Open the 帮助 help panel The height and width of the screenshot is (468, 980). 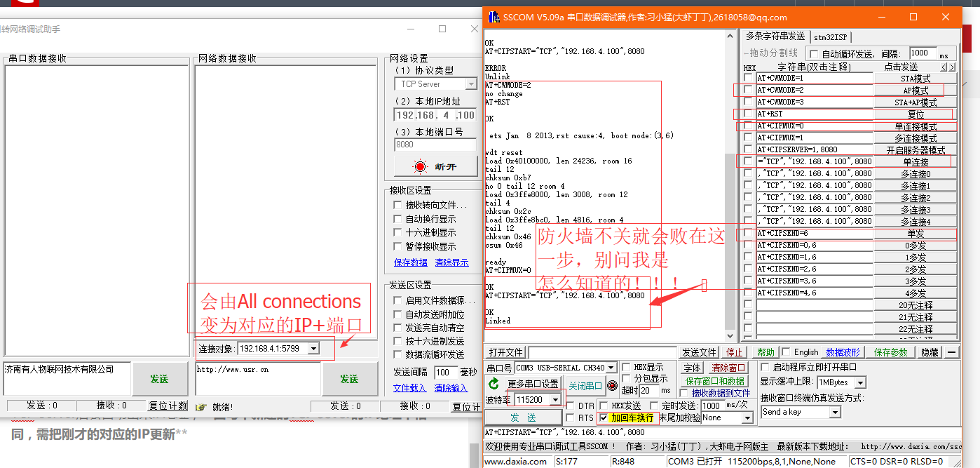[767, 352]
